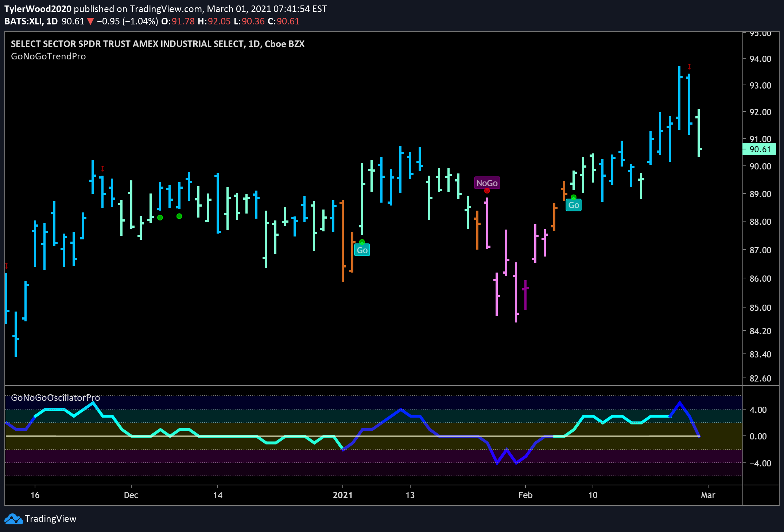Click the 88.00 price axis label
Screen dimensions: 784x532
[760, 222]
